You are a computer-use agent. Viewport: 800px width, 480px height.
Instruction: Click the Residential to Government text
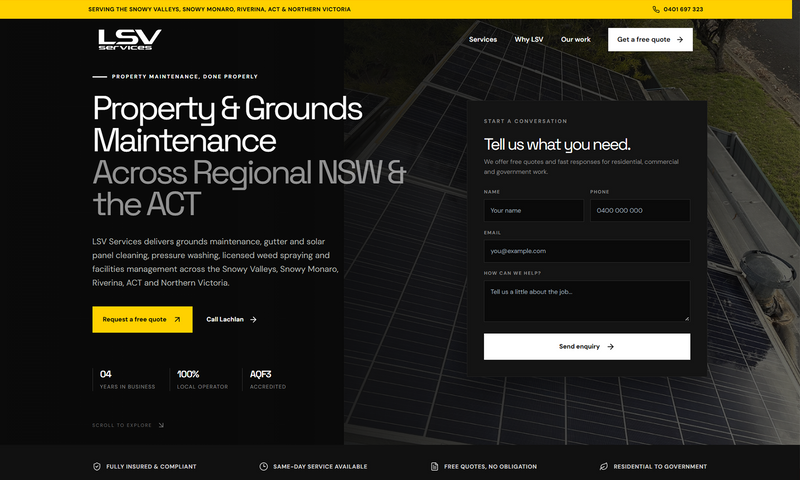(660, 466)
